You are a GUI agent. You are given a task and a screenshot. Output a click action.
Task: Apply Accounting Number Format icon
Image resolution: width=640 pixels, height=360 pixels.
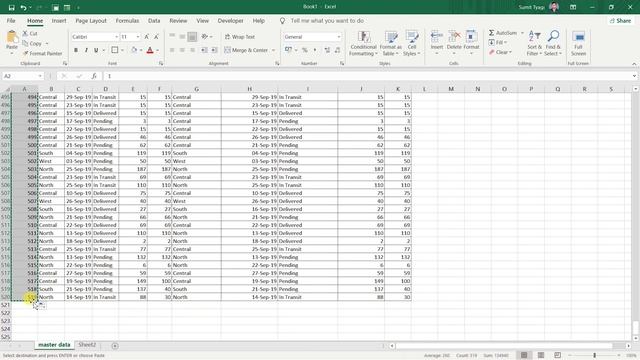pos(288,50)
